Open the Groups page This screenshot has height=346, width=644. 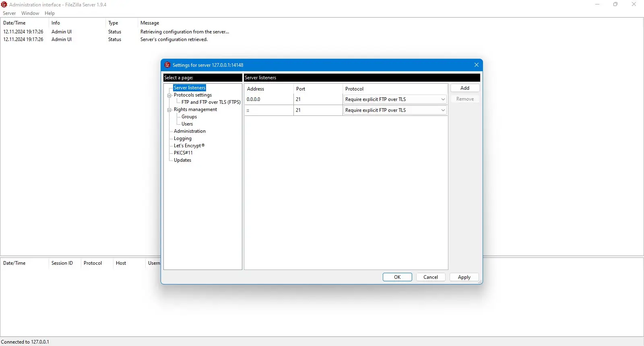[x=189, y=117]
